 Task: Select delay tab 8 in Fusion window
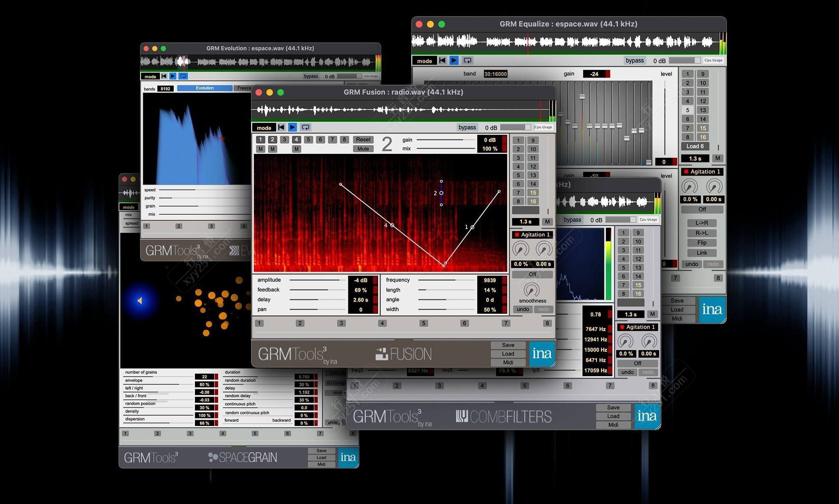pyautogui.click(x=344, y=140)
